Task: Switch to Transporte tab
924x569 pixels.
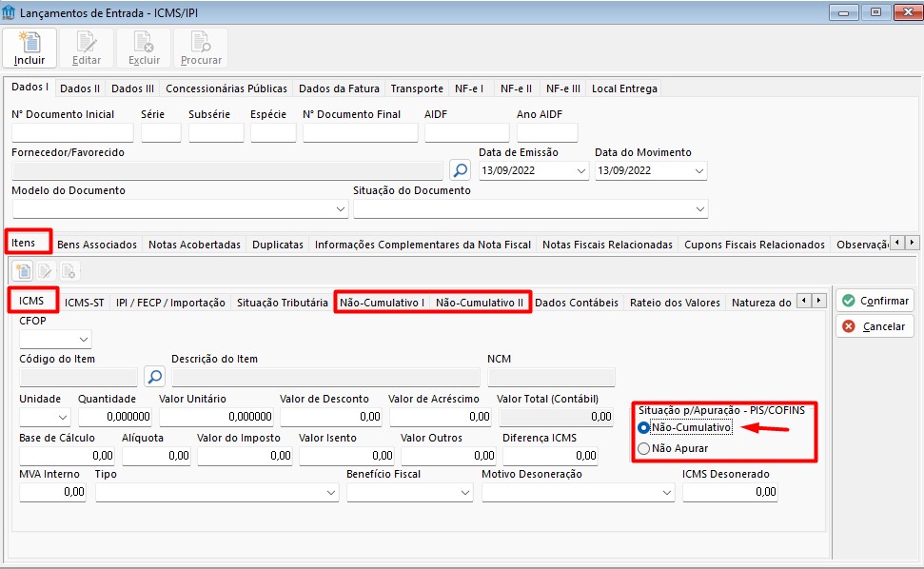Action: [417, 88]
